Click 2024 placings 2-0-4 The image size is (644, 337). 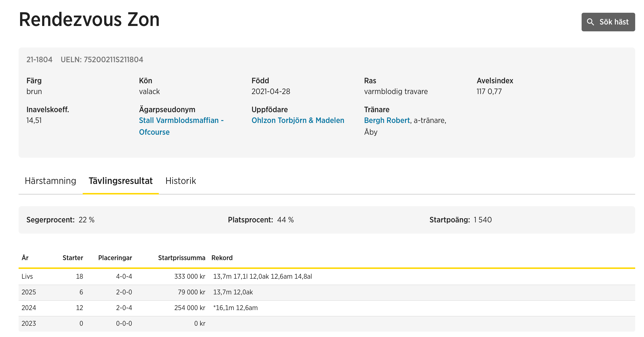point(124,308)
